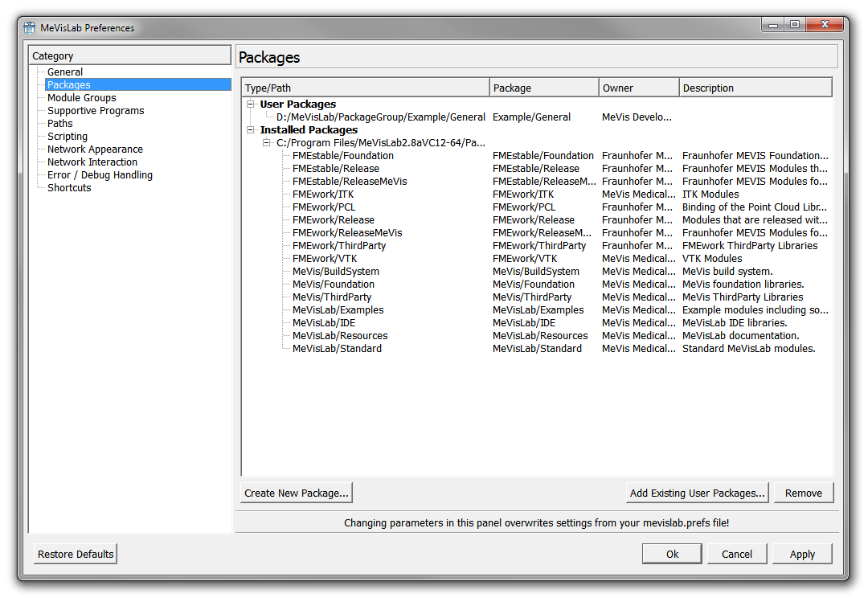Image resolution: width=868 pixels, height=602 pixels.
Task: Select the MeVisLab/Standard package row
Action: pyautogui.click(x=337, y=349)
